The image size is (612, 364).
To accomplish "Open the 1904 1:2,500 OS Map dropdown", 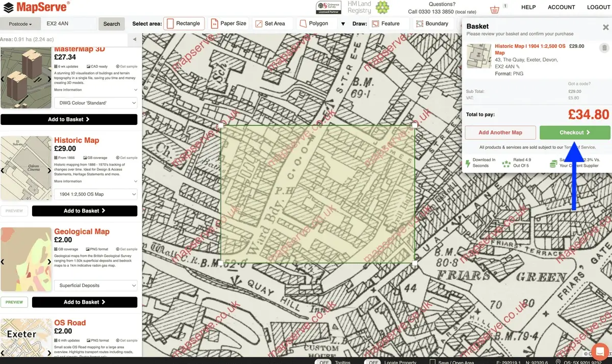I will 96,194.
